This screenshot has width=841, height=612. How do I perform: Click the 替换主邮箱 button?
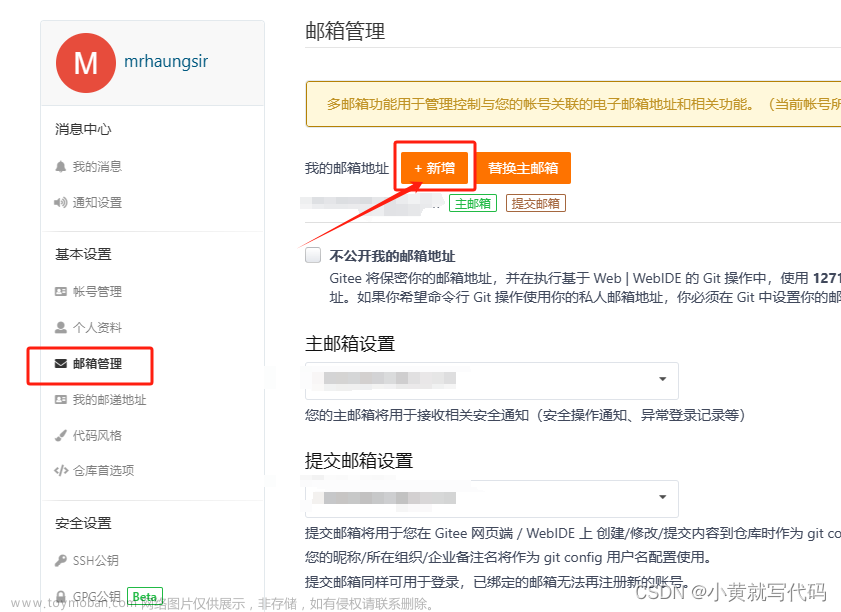(523, 168)
